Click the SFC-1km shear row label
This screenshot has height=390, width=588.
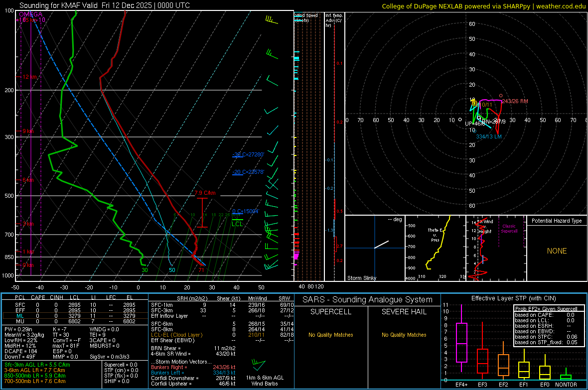click(161, 305)
